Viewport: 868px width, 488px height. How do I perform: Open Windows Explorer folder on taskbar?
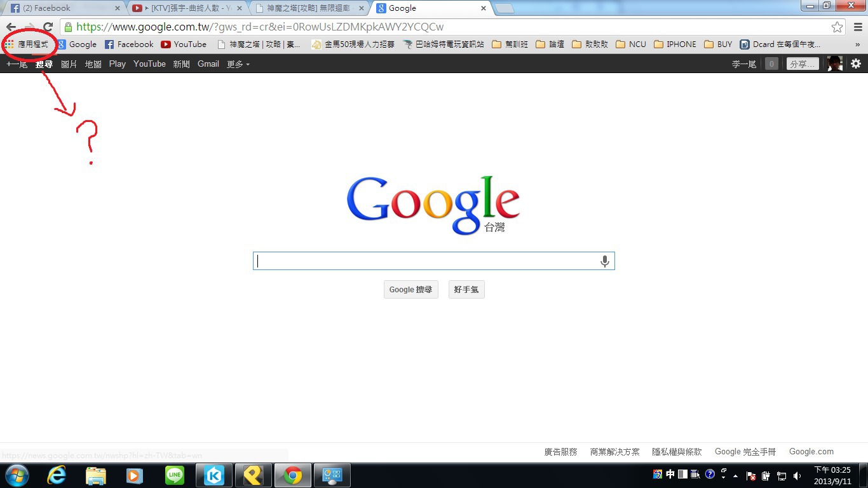(96, 475)
